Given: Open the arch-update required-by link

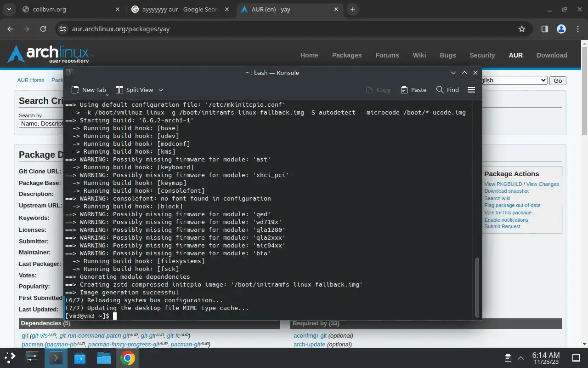Looking at the screenshot, I should (309, 345).
